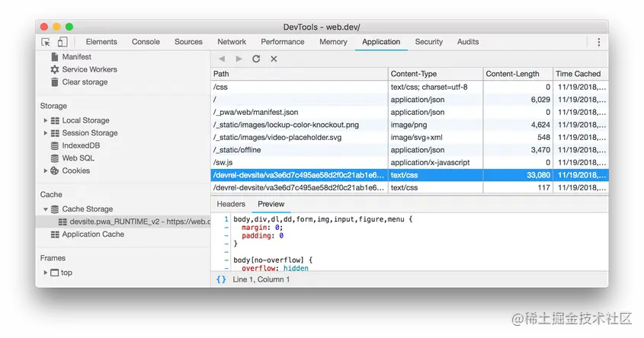Select the Manifest label in the sidebar

pyautogui.click(x=77, y=56)
